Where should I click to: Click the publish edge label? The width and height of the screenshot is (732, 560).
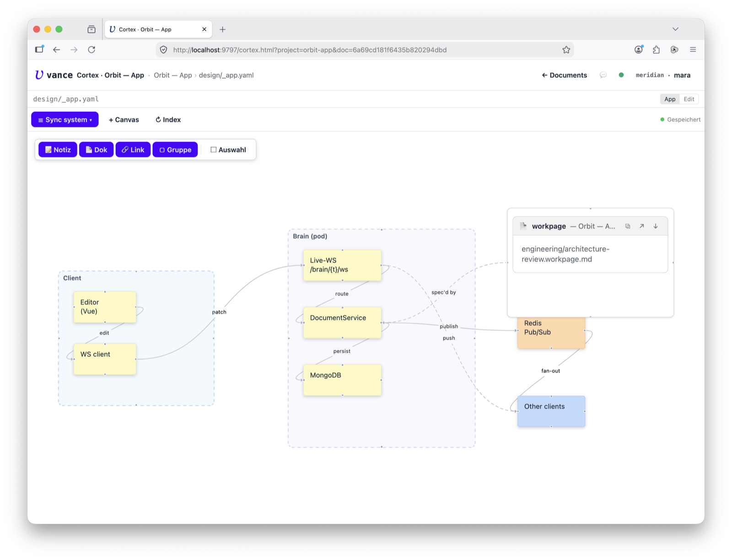tap(449, 326)
